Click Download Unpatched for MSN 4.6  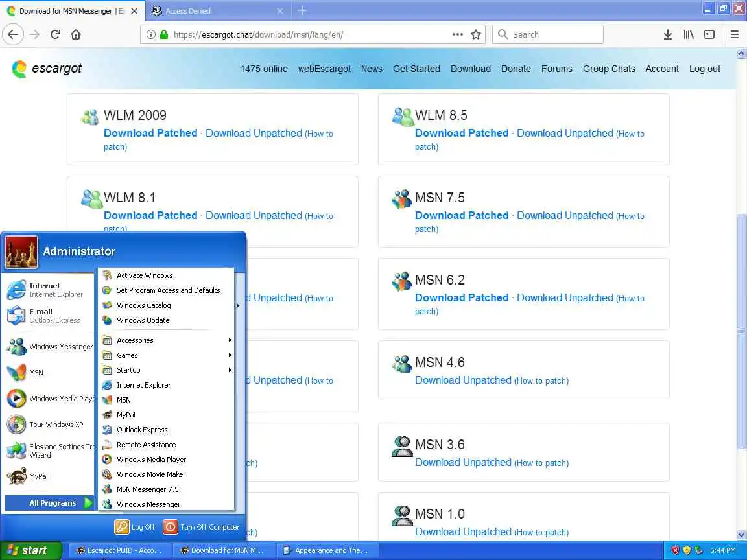point(463,380)
